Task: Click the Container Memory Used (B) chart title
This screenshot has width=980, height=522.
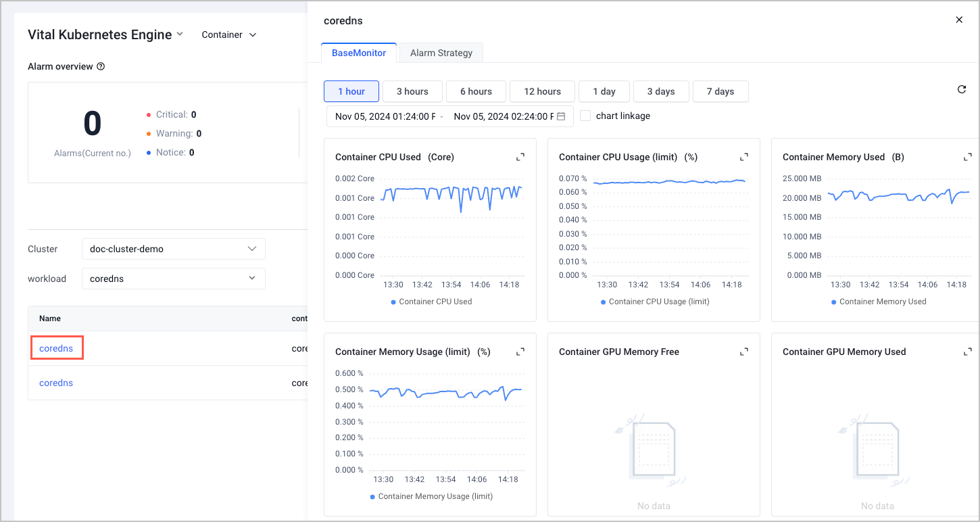Action: [x=843, y=157]
